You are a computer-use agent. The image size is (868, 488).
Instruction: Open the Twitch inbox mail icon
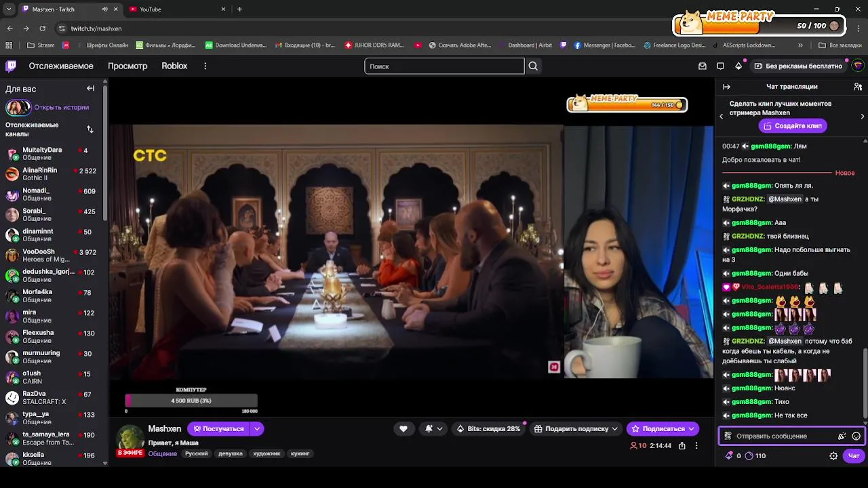tap(703, 66)
